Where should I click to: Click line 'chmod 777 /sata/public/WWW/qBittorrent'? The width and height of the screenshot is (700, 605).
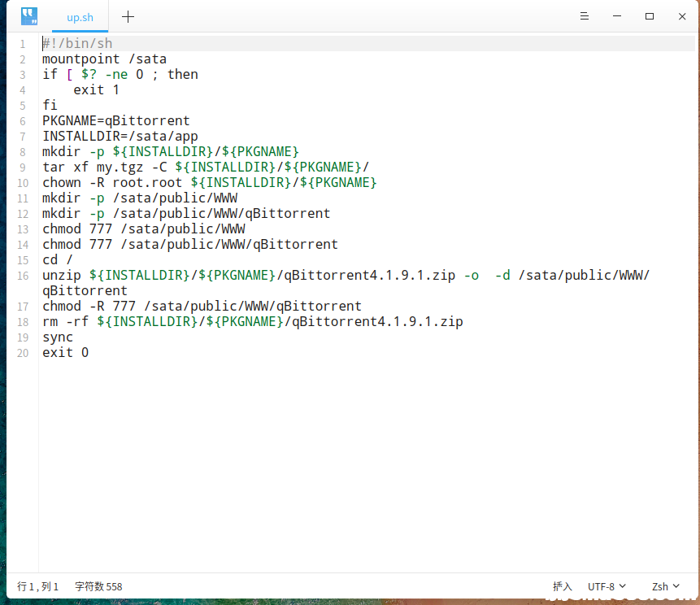[190, 244]
